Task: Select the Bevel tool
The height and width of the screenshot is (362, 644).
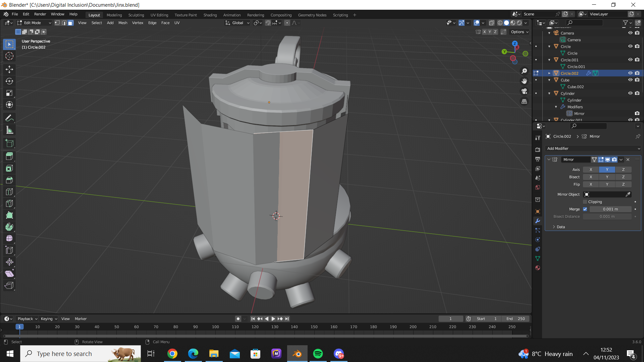Action: (x=9, y=180)
